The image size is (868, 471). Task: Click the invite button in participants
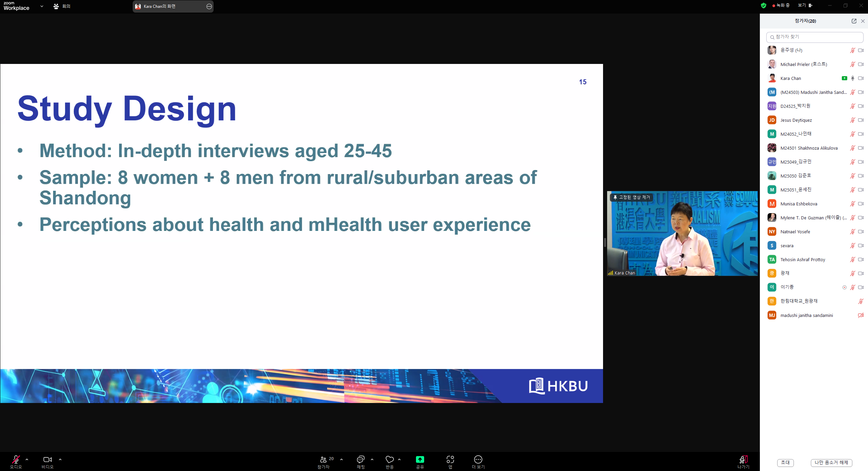pos(785,462)
